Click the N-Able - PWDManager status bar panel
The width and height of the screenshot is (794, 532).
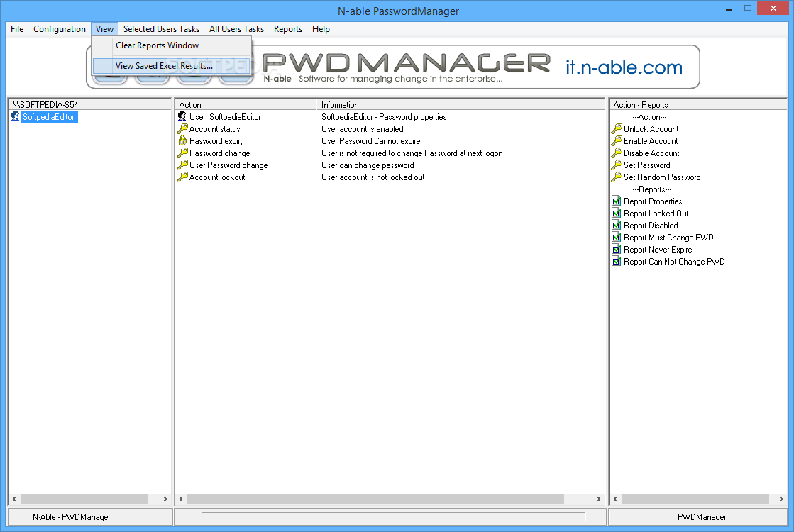tap(90, 517)
